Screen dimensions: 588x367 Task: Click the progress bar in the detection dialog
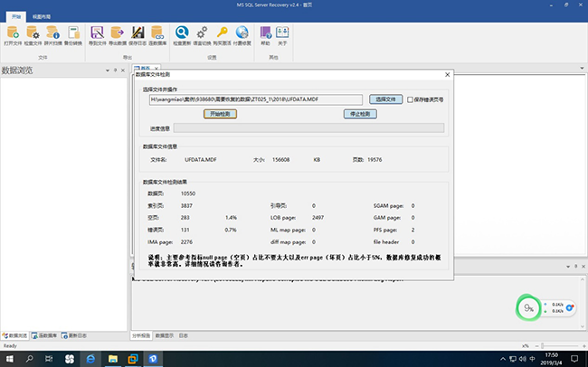point(308,128)
